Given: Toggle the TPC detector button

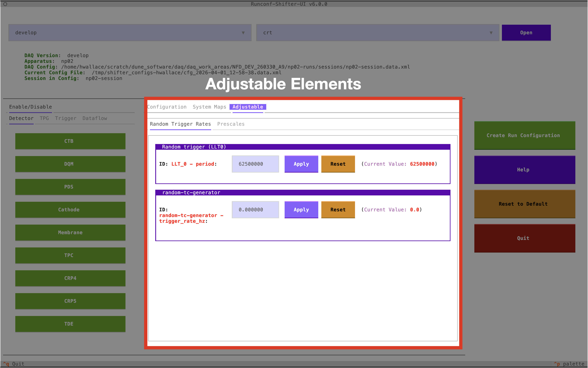Looking at the screenshot, I should click(x=70, y=256).
